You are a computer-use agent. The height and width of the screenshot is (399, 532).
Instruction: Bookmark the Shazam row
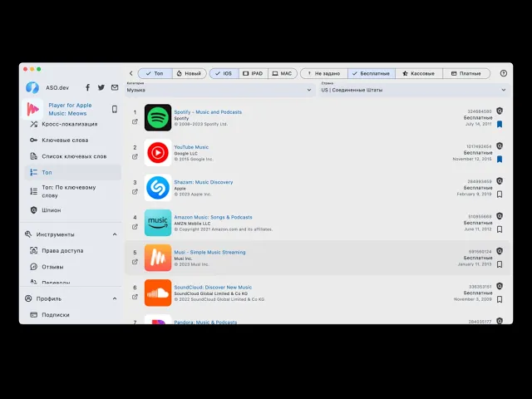[500, 194]
